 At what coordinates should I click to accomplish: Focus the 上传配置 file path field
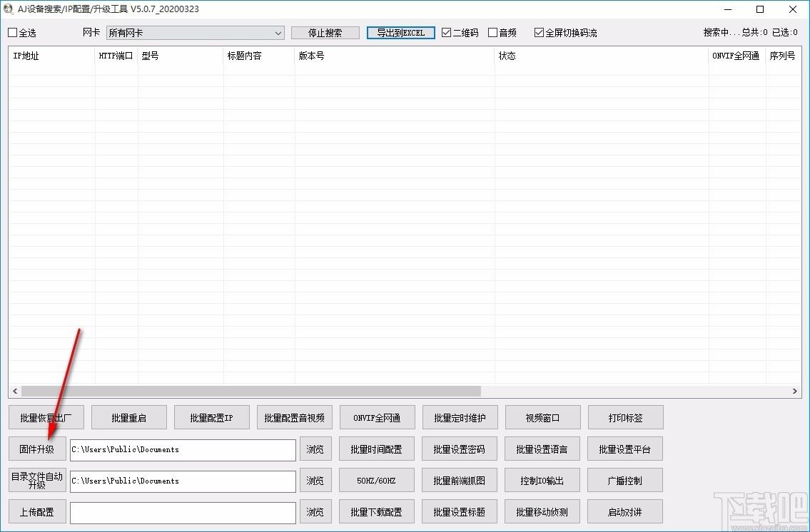click(x=183, y=512)
